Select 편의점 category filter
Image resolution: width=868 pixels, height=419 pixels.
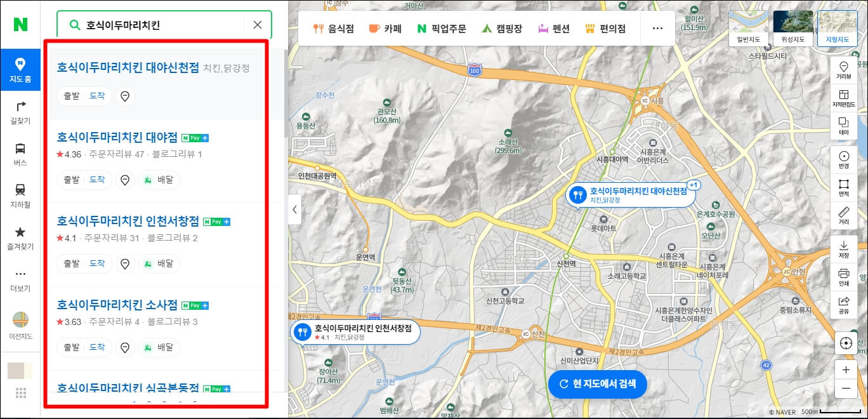click(x=605, y=29)
